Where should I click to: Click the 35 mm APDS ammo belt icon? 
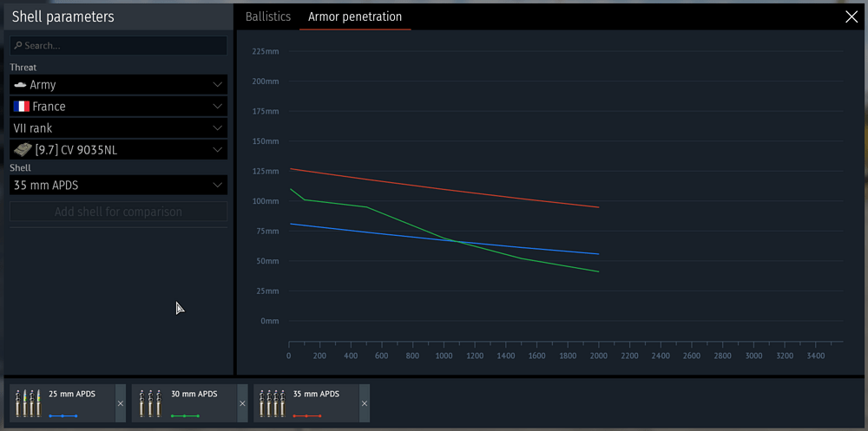(x=273, y=403)
